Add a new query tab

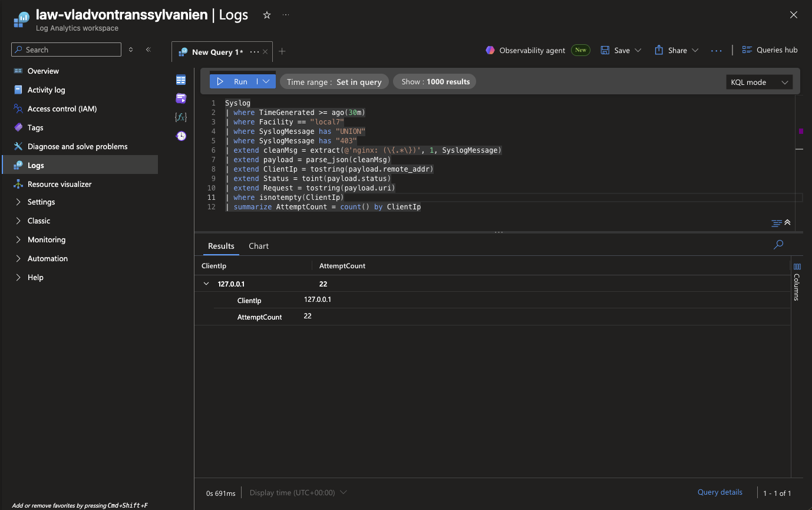pos(282,51)
